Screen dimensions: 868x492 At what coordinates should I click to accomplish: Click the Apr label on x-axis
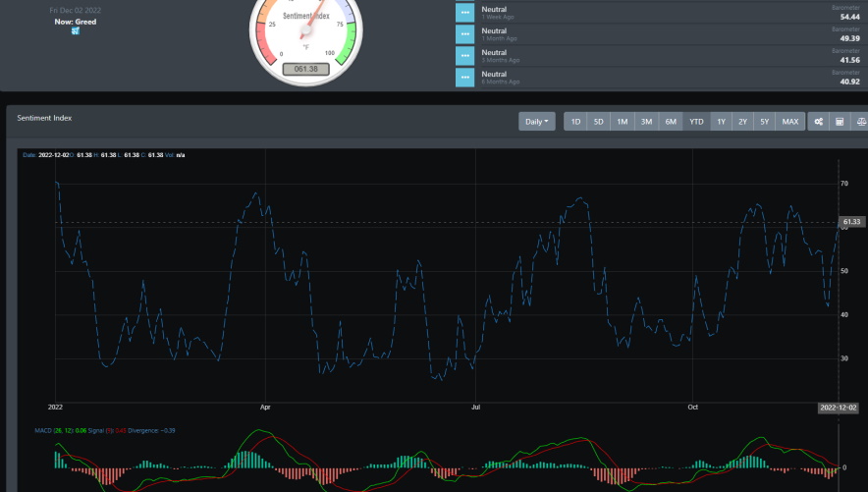265,408
